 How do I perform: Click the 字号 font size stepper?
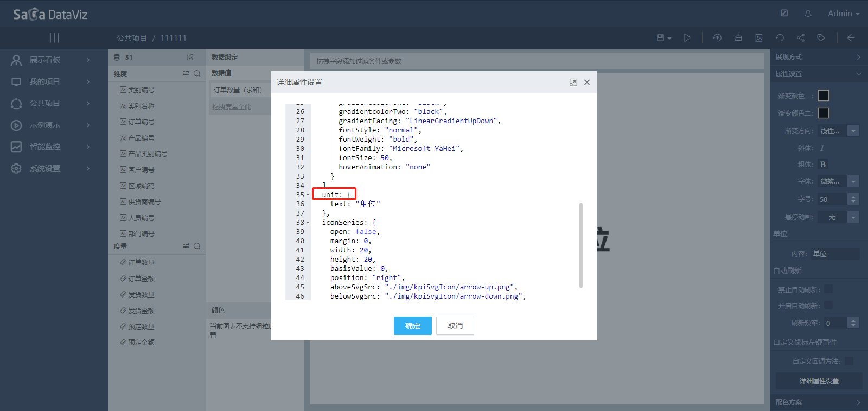(853, 199)
